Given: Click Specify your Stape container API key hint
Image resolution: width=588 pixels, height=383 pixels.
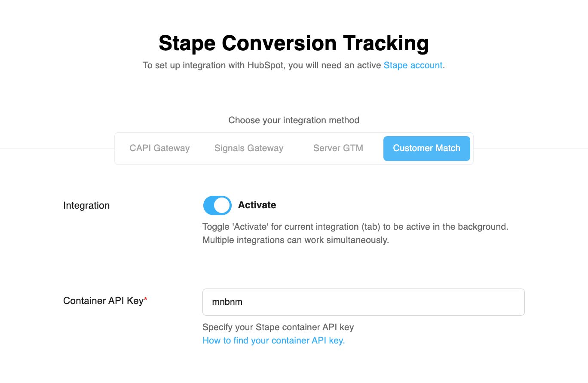Looking at the screenshot, I should pos(278,327).
